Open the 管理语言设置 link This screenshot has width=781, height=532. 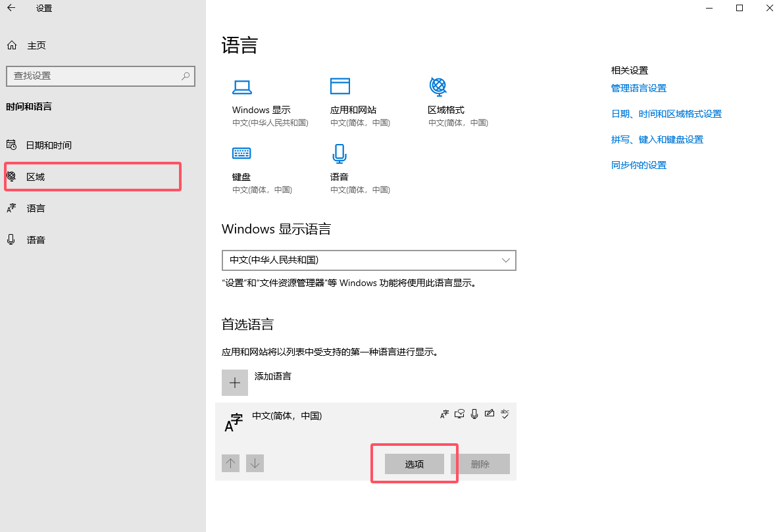[638, 88]
